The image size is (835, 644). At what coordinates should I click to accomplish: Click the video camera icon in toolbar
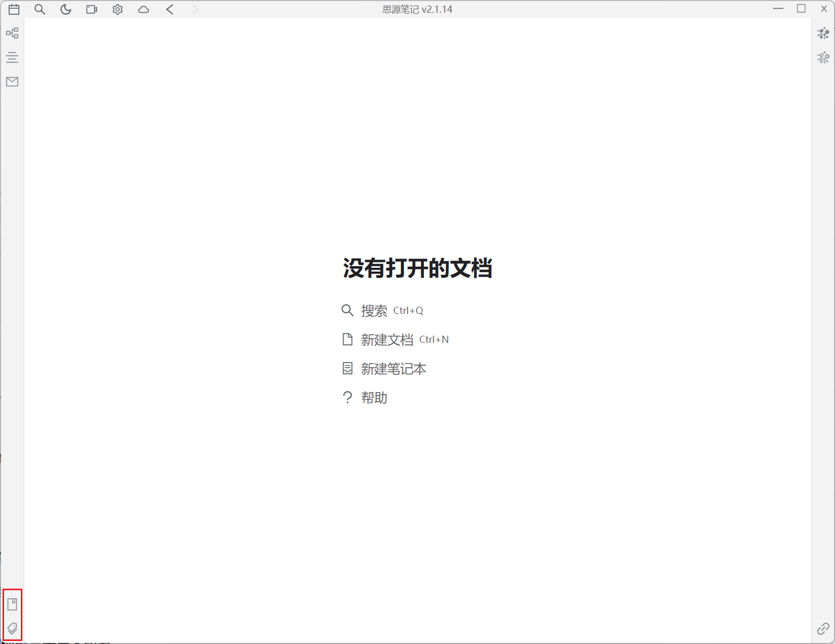[x=91, y=9]
